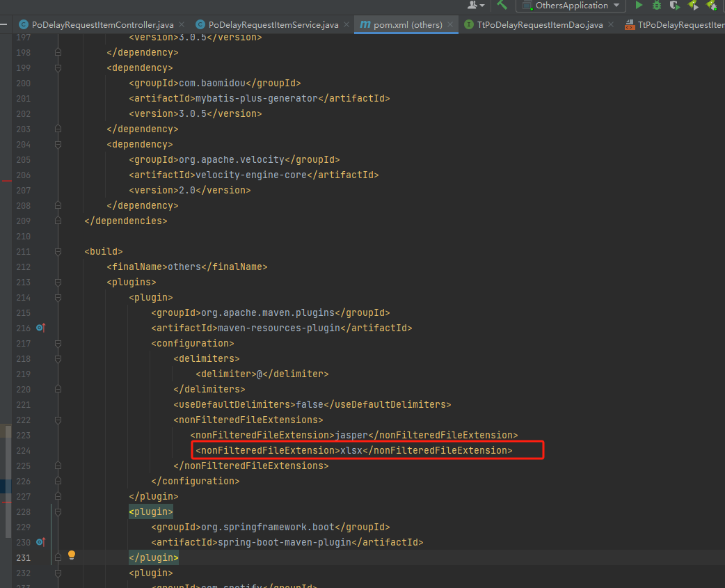The height and width of the screenshot is (588, 725).
Task: Click fold end marker on line 226
Action: point(58,482)
